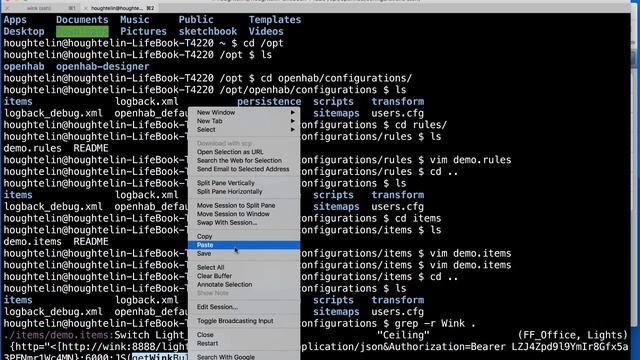Viewport: 640px width, 360px height.
Task: Click the 'grep -r Wink .' command text
Action: point(435,324)
